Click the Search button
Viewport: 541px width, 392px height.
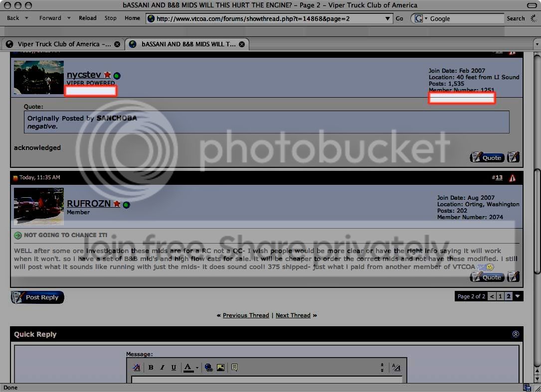pos(516,18)
